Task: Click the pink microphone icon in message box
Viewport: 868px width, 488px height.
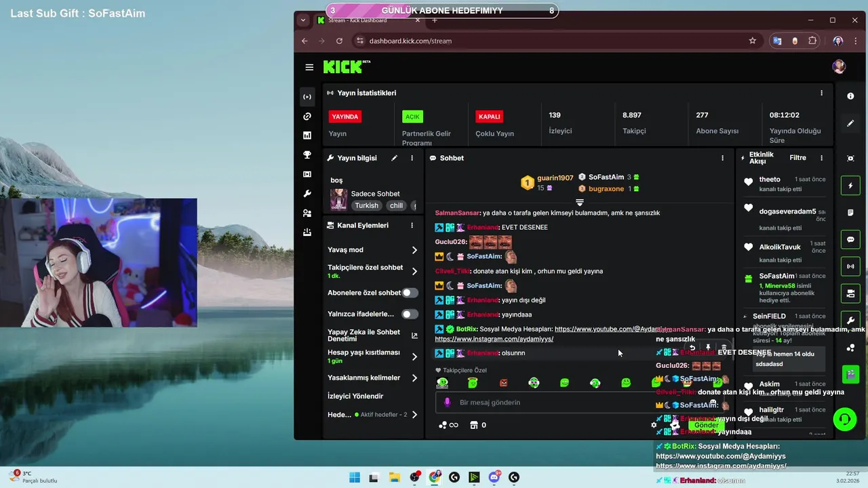Action: point(447,403)
